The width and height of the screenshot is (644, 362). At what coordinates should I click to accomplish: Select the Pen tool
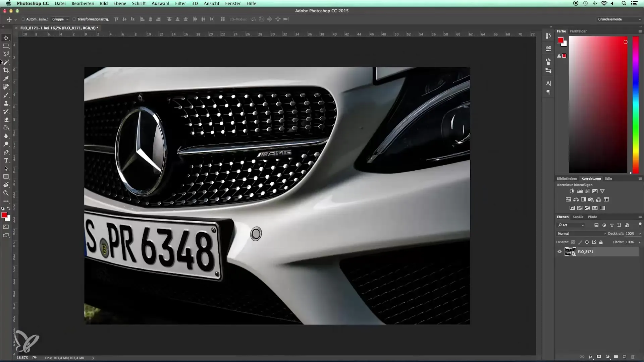6,153
